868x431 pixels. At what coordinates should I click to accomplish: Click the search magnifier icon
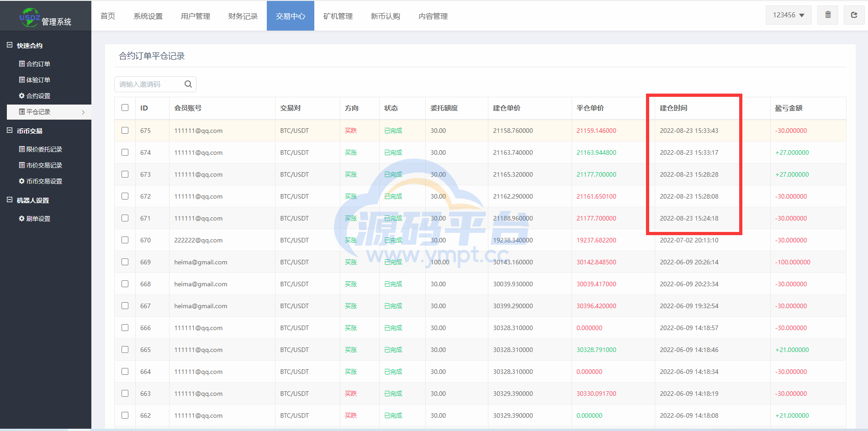click(188, 84)
